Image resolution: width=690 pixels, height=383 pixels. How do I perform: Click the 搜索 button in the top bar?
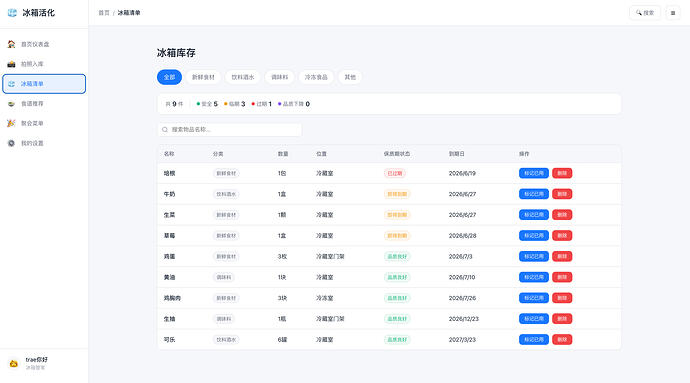tap(645, 13)
